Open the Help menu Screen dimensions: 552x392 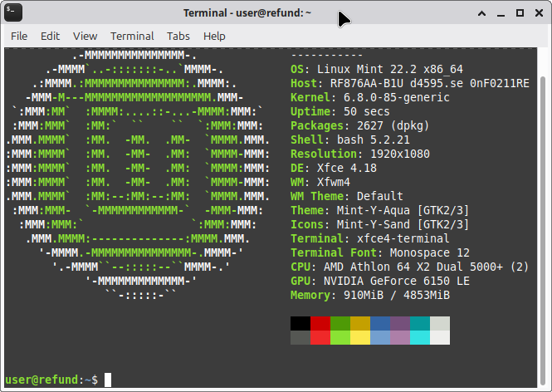(214, 36)
